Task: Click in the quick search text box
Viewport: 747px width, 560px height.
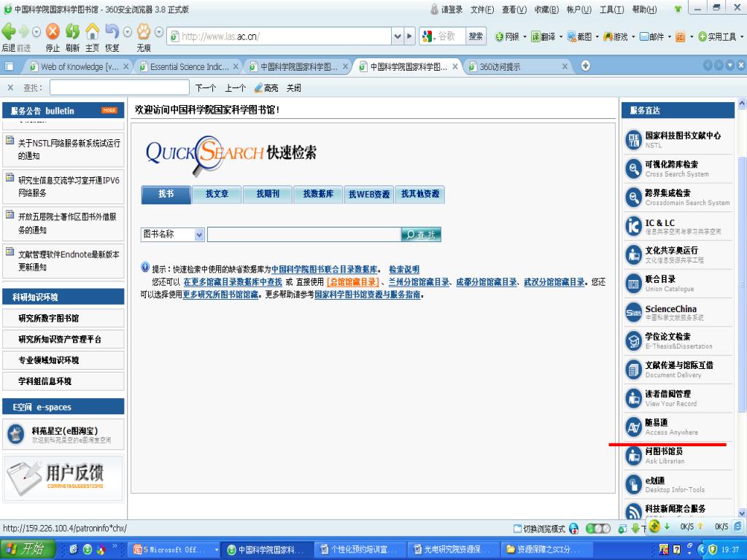Action: pos(304,234)
